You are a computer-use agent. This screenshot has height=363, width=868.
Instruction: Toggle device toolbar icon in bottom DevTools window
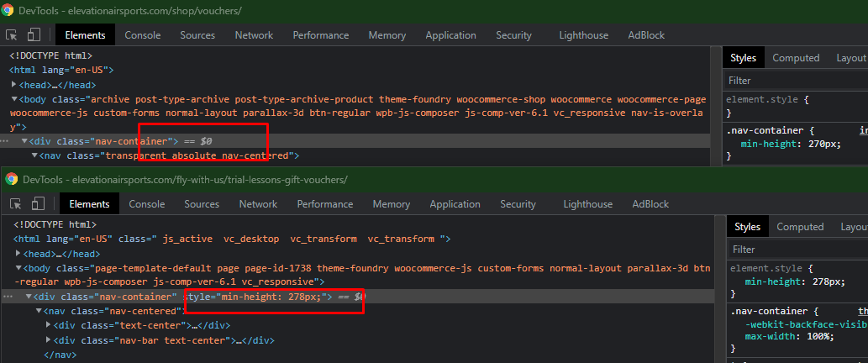[x=38, y=203]
